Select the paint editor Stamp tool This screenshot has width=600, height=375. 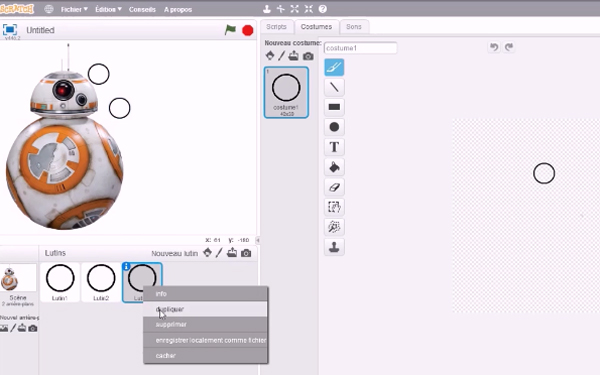point(334,247)
